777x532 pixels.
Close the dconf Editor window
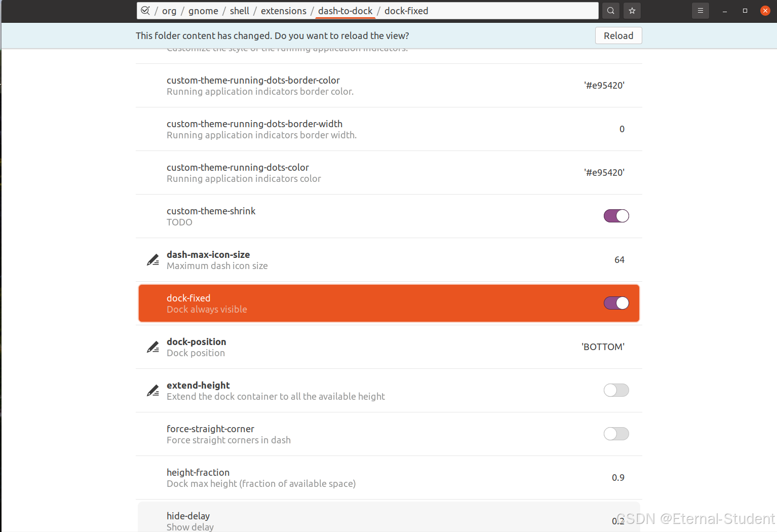[x=765, y=11]
